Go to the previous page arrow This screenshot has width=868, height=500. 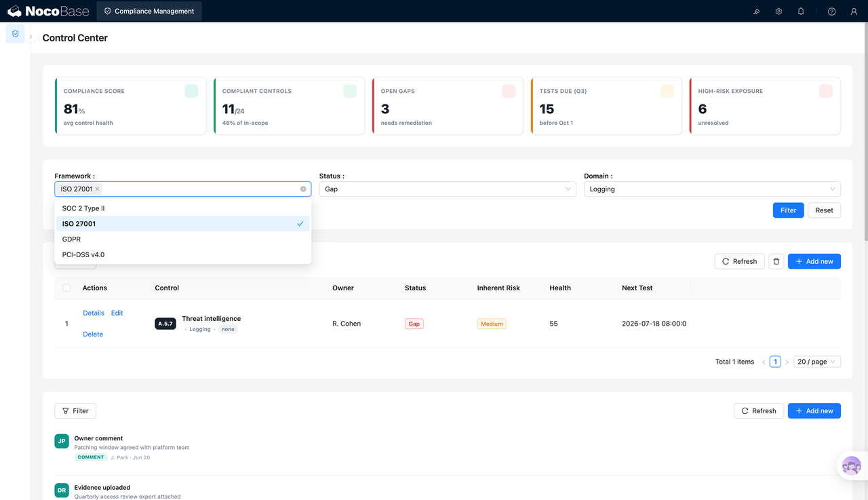(x=764, y=362)
